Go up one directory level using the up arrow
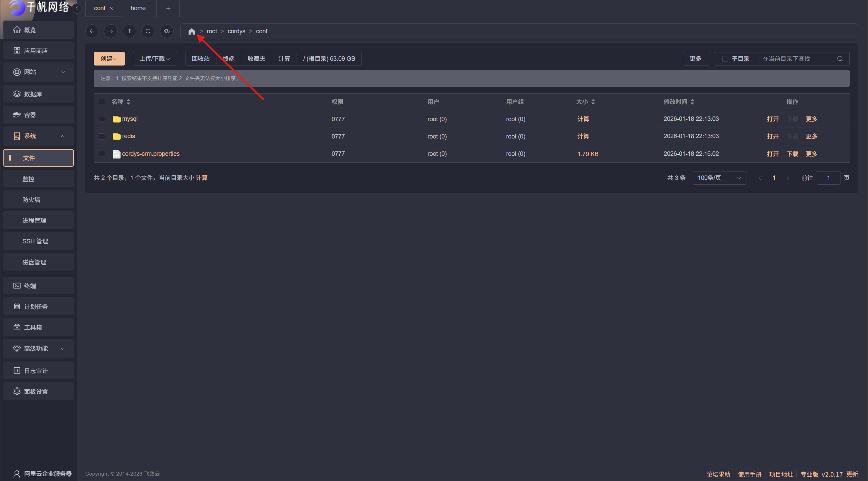The width and height of the screenshot is (868, 481). [x=129, y=31]
